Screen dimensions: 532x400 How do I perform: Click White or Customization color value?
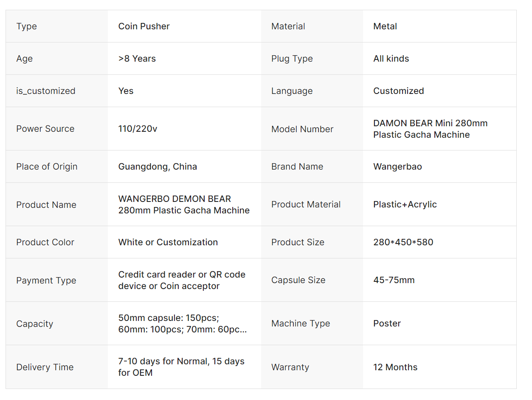click(168, 242)
